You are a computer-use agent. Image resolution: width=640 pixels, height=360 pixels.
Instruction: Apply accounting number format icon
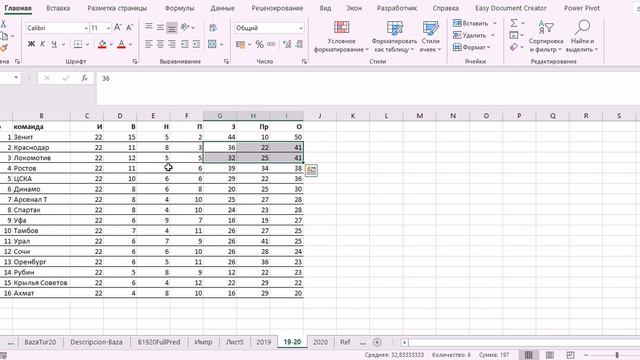pyautogui.click(x=240, y=44)
